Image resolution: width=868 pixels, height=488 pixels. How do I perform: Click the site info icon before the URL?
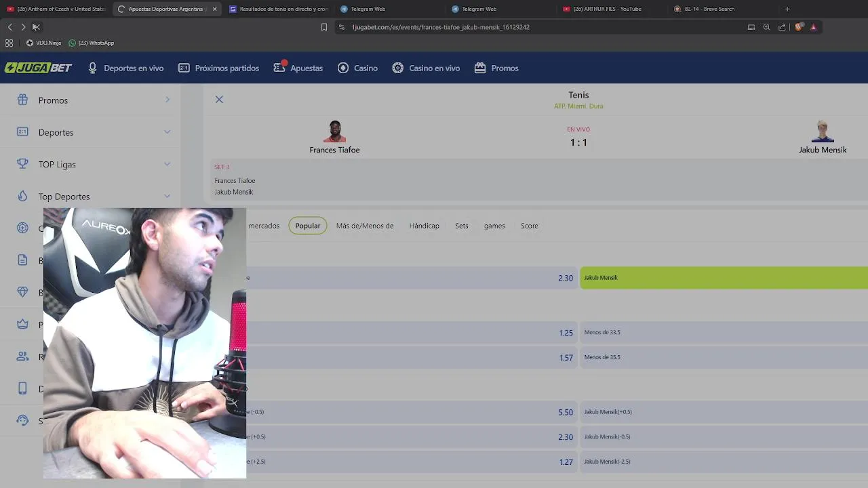point(342,27)
